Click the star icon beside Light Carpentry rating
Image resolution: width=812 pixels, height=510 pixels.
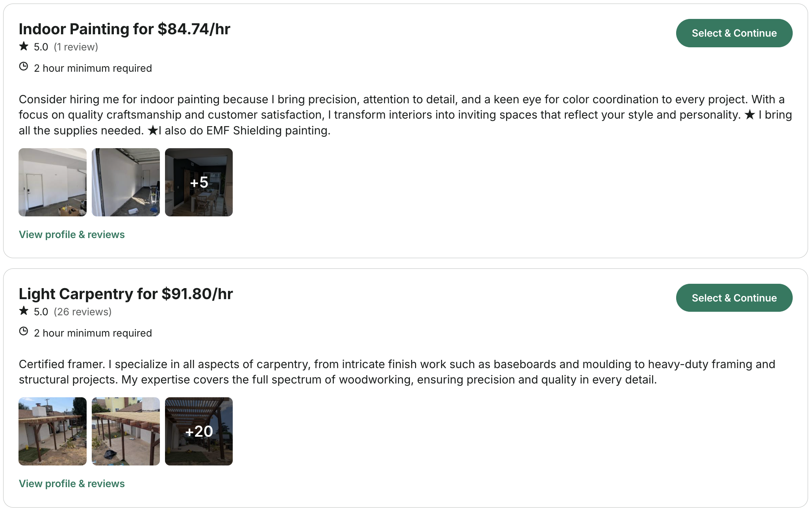24,311
